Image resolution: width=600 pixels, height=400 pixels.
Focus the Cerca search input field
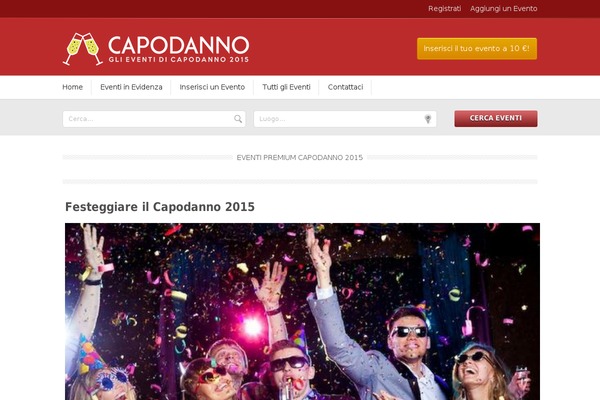pos(154,119)
